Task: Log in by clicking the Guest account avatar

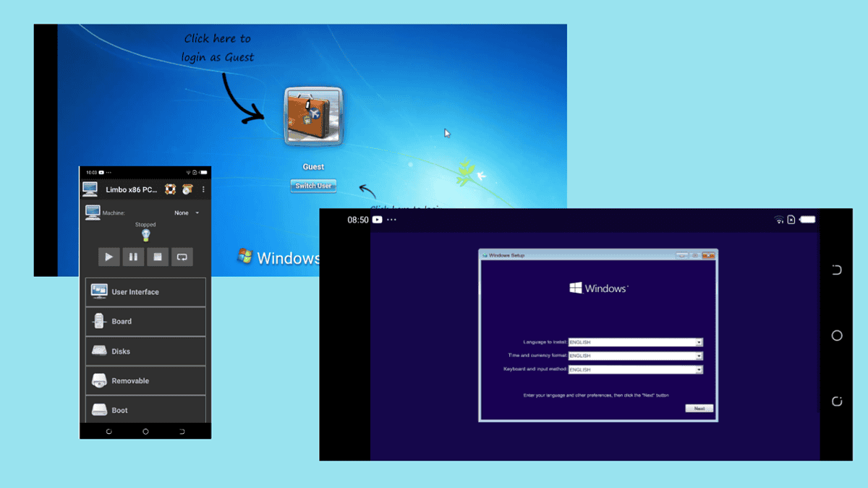Action: [313, 116]
